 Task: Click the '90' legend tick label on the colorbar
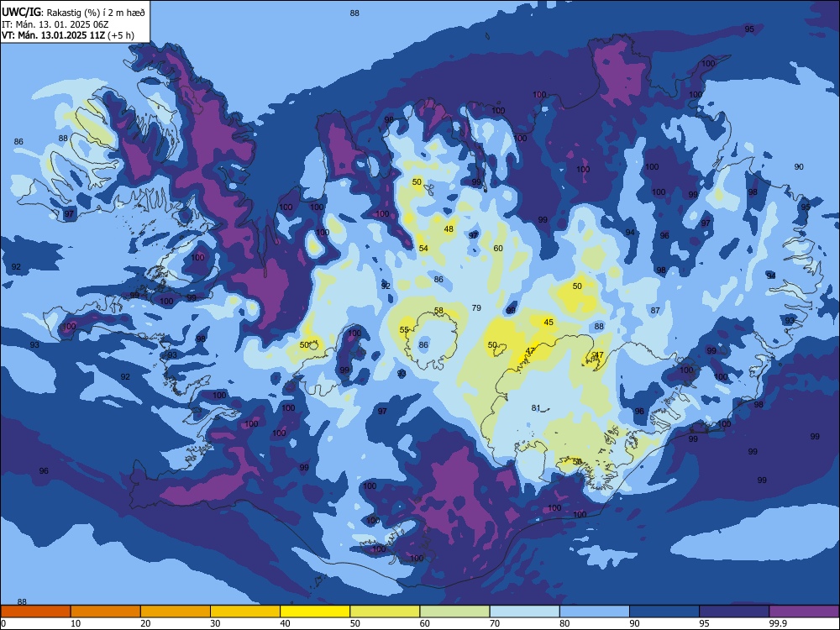634,623
